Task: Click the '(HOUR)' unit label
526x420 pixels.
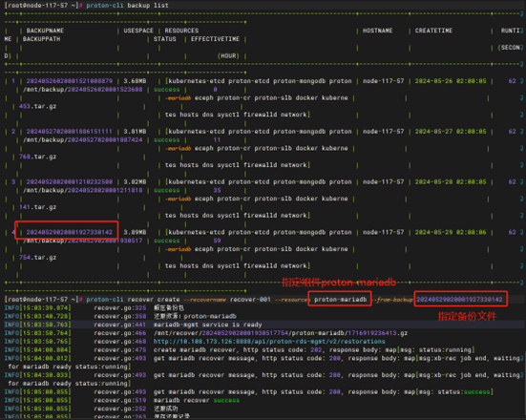Action: 228,55
